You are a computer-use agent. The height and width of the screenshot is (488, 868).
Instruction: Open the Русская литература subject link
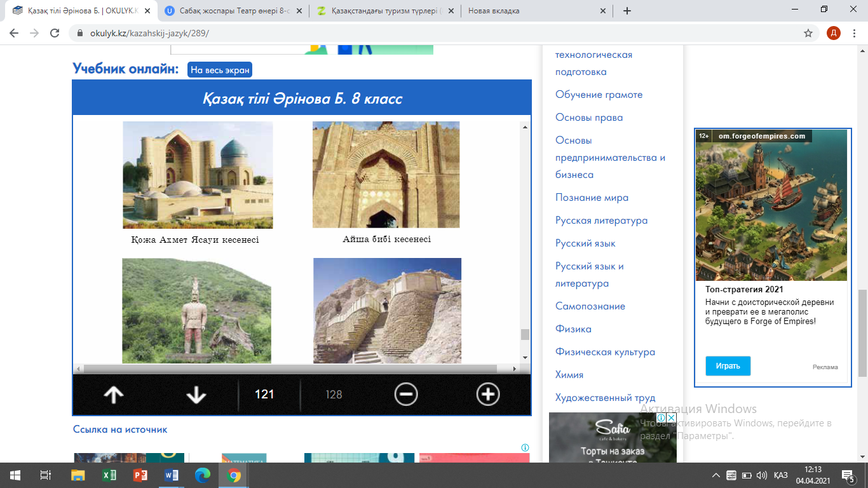(601, 220)
